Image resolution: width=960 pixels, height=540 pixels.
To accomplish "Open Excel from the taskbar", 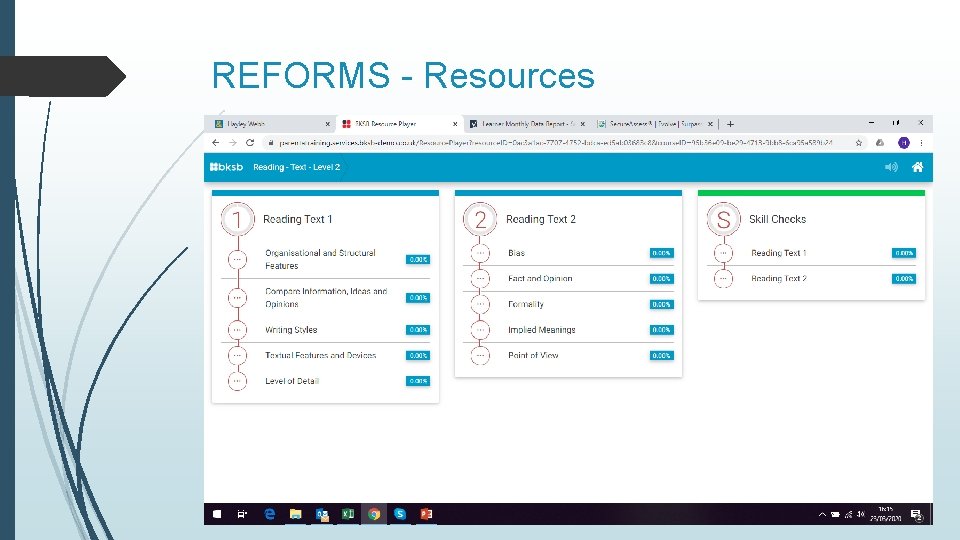I will point(348,514).
